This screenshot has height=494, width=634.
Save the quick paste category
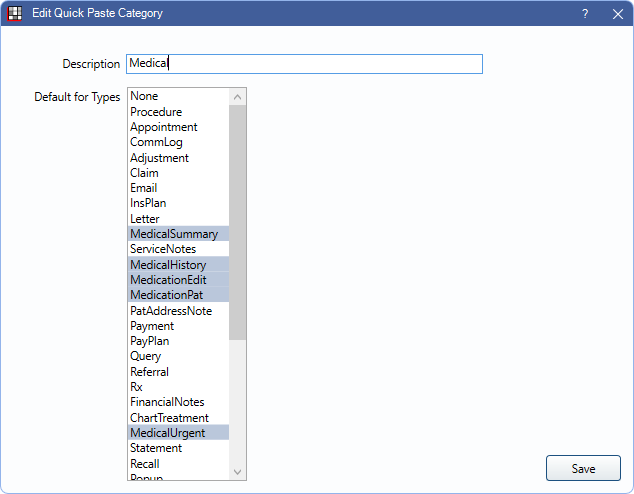pos(583,468)
